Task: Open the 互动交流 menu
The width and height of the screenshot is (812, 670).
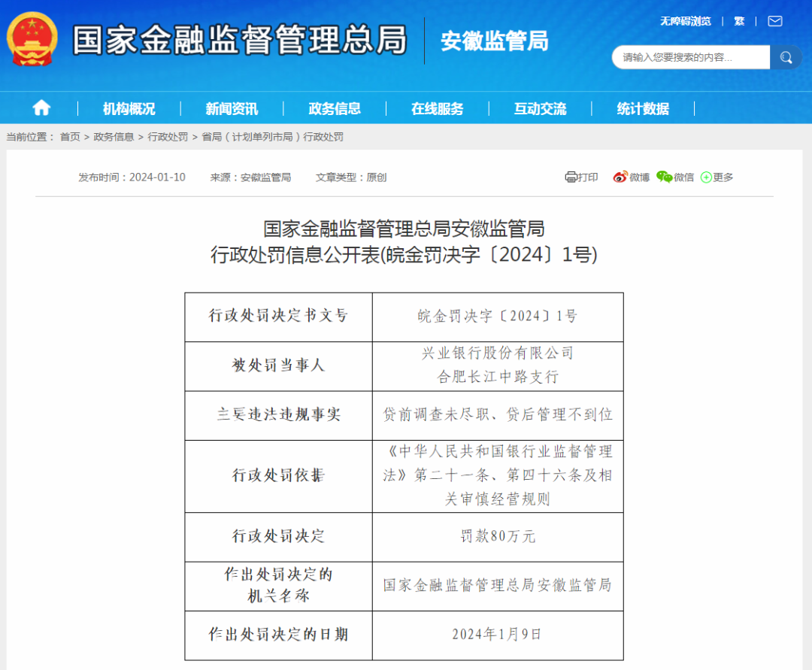Action: (540, 109)
